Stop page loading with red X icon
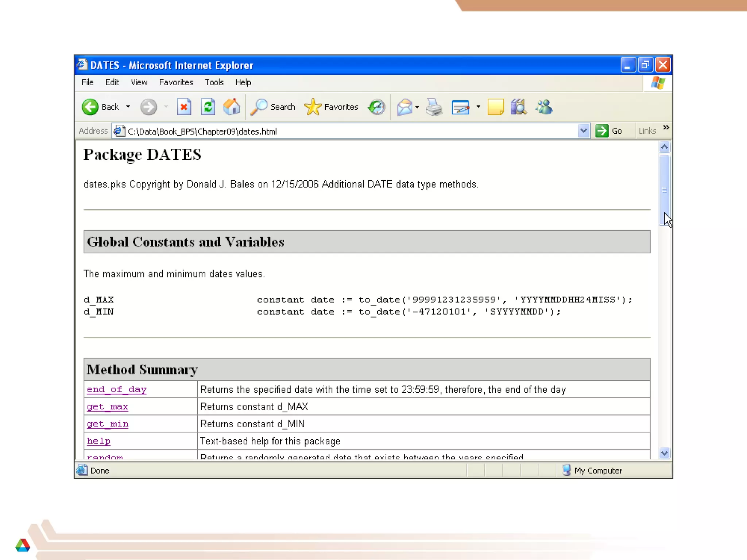 click(x=184, y=107)
